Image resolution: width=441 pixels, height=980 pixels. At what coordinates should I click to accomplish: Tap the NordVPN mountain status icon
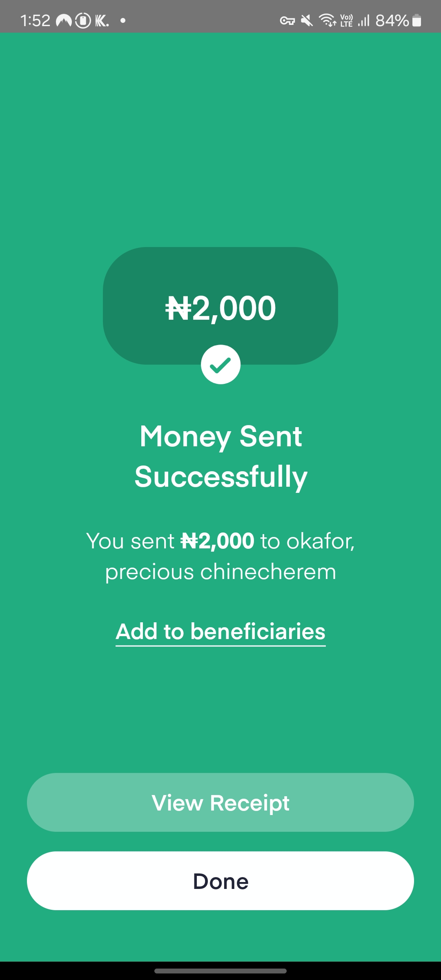64,20
